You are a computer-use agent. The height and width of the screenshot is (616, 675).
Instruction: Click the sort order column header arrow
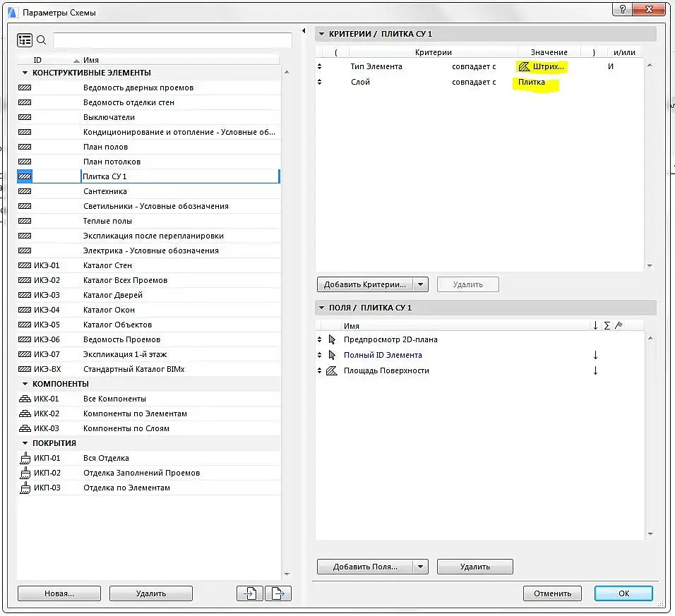595,325
